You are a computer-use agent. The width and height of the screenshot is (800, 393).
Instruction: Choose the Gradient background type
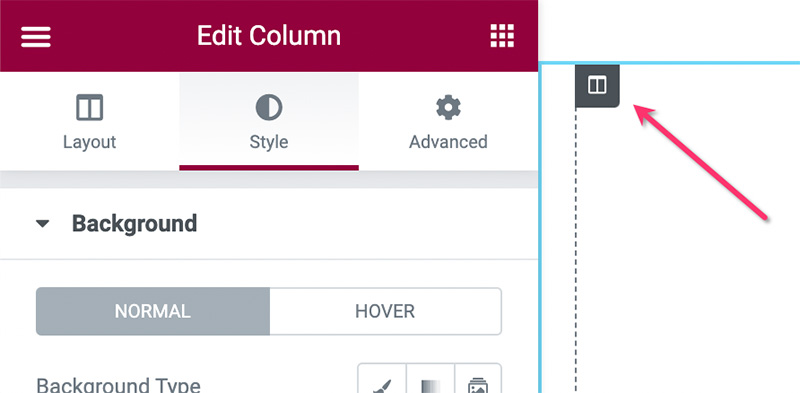tap(430, 379)
